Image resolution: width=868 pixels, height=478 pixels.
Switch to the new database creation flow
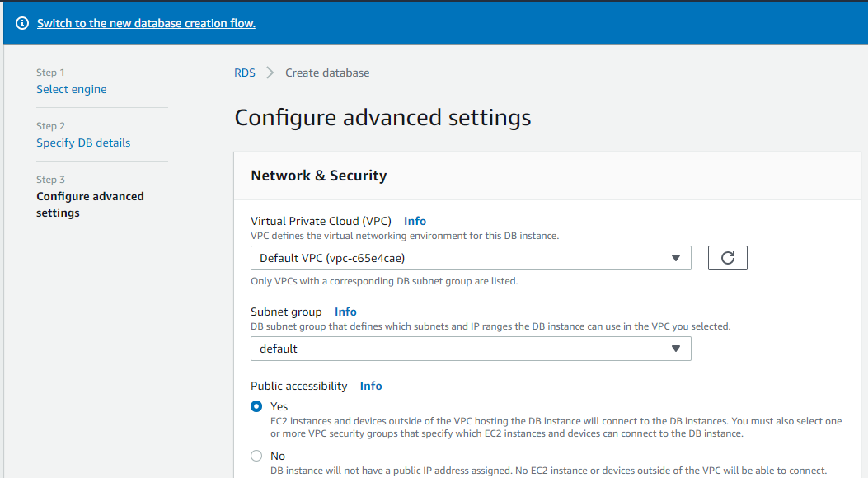pyautogui.click(x=146, y=23)
